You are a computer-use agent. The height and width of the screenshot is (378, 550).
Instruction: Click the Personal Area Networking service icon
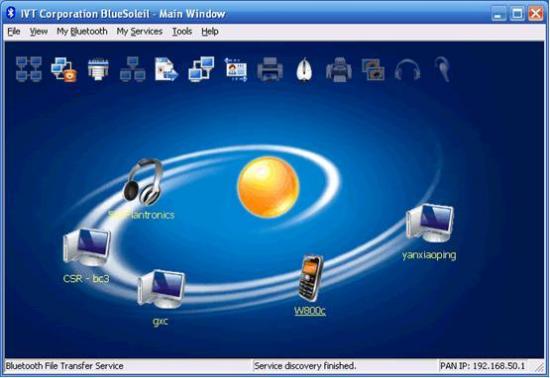tap(29, 69)
